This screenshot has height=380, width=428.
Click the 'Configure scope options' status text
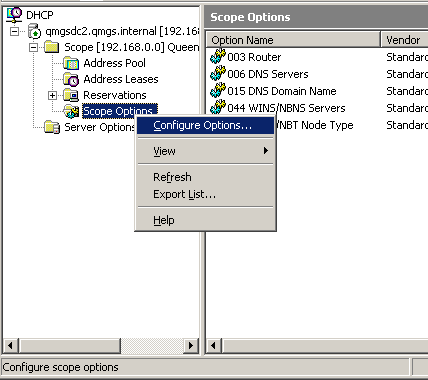tap(60, 367)
